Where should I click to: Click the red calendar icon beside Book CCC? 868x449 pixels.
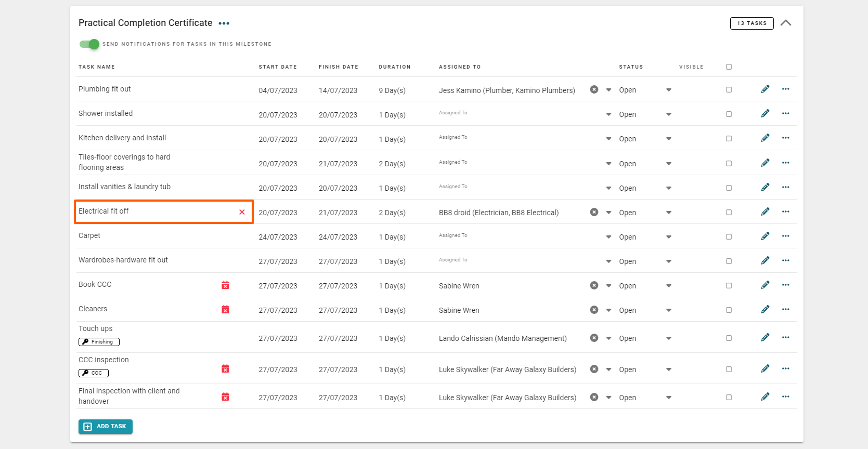click(225, 285)
